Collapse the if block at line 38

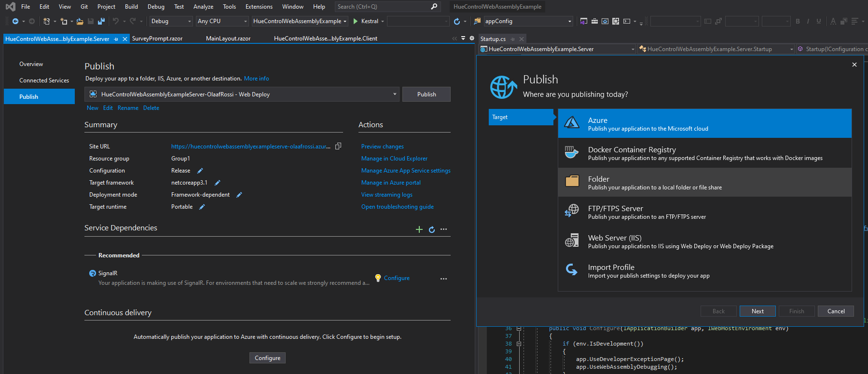point(519,344)
